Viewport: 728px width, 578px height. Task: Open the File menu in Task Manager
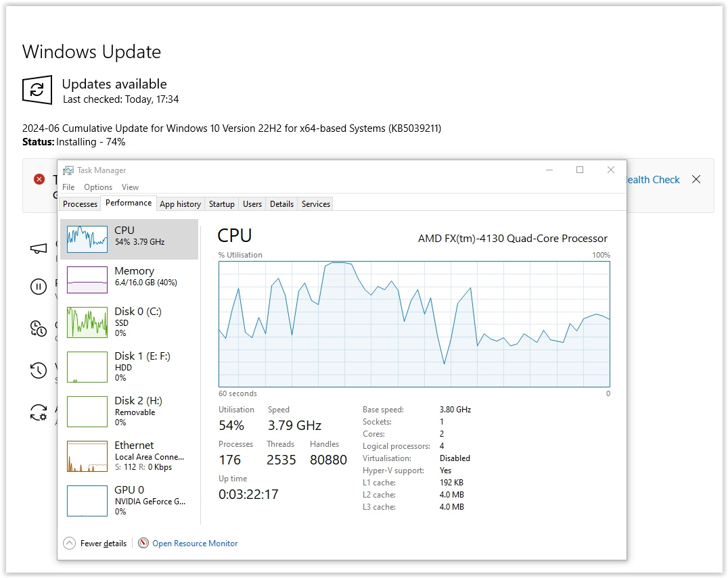(x=68, y=187)
